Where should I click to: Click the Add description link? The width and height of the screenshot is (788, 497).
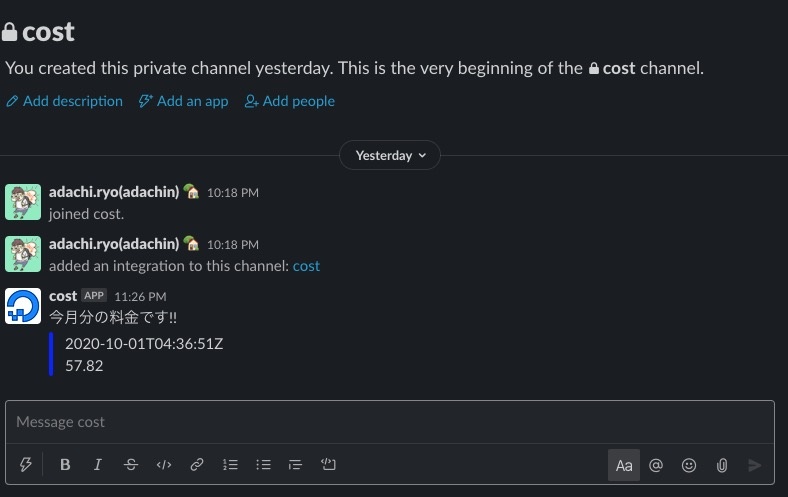(65, 101)
